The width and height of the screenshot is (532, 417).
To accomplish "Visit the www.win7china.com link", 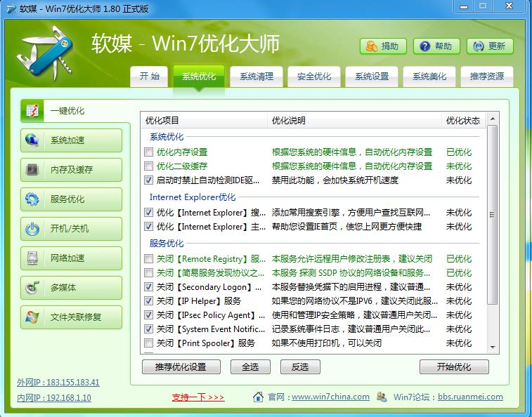I will (x=330, y=397).
